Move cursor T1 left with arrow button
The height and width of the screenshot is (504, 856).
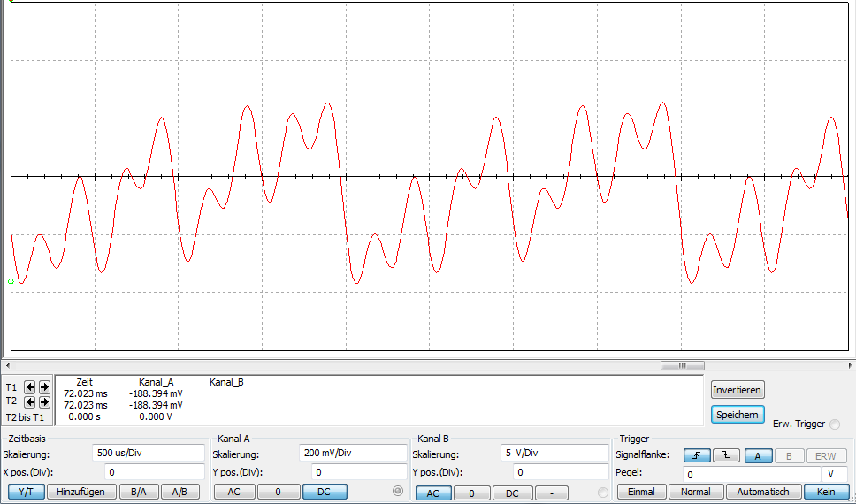coord(30,387)
